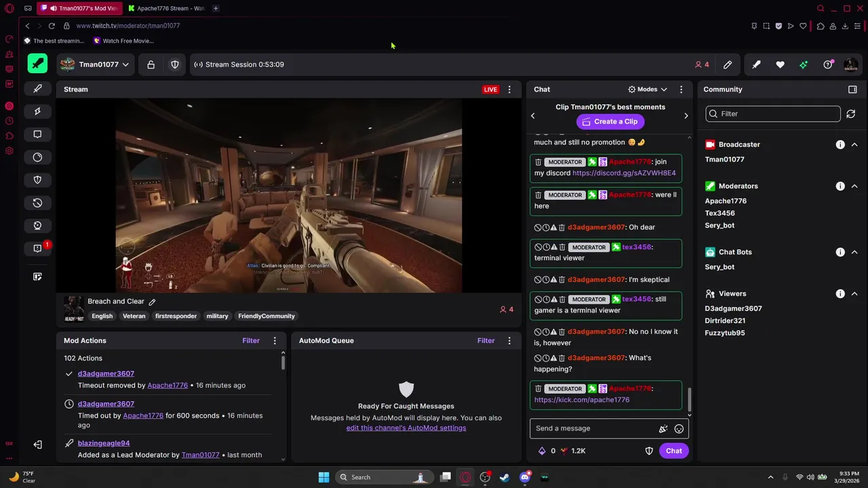
Task: Toggle the Community panel collapse icon
Action: pyautogui.click(x=852, y=89)
